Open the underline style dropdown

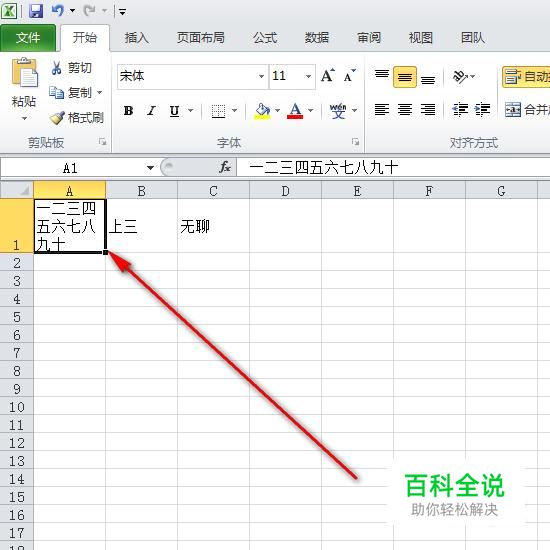190,111
